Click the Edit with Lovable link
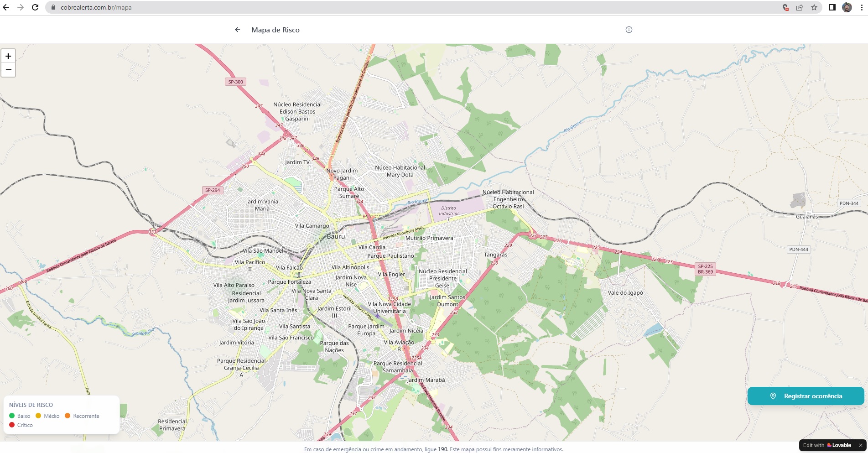The height and width of the screenshot is (453, 868). tap(826, 445)
